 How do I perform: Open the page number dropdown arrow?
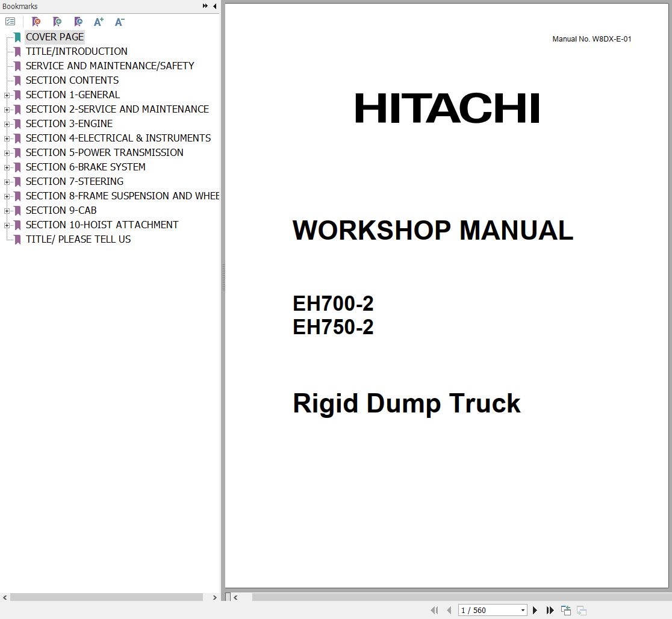(523, 610)
